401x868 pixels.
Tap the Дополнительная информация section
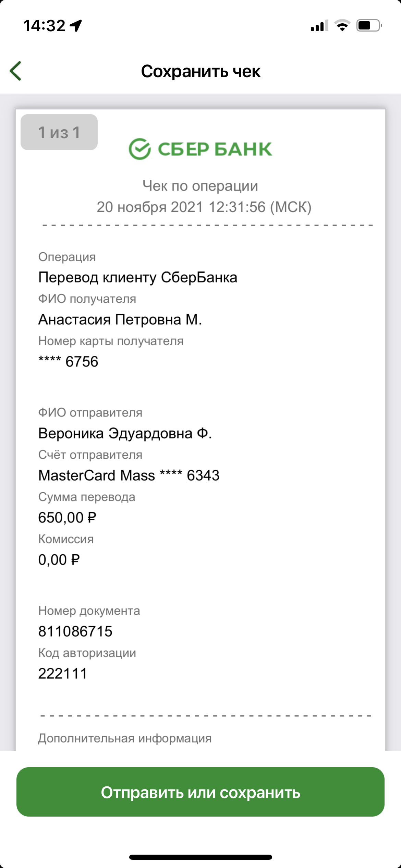coord(125,738)
